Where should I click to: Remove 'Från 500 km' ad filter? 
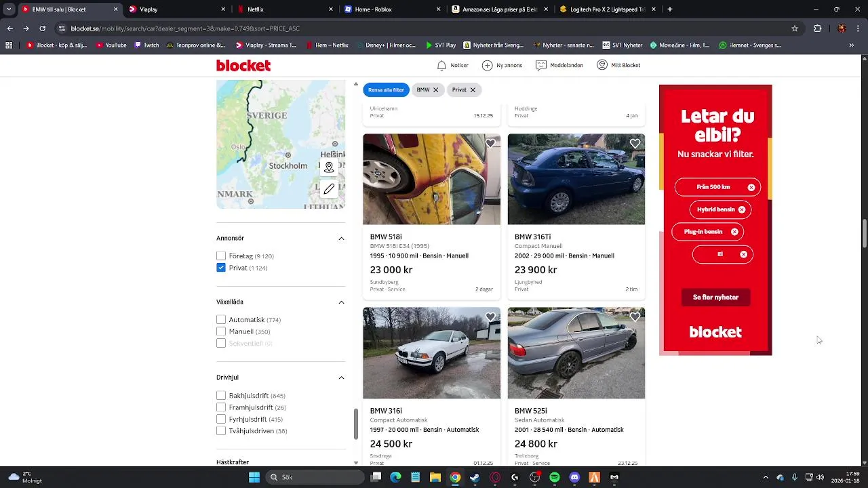[x=751, y=187]
